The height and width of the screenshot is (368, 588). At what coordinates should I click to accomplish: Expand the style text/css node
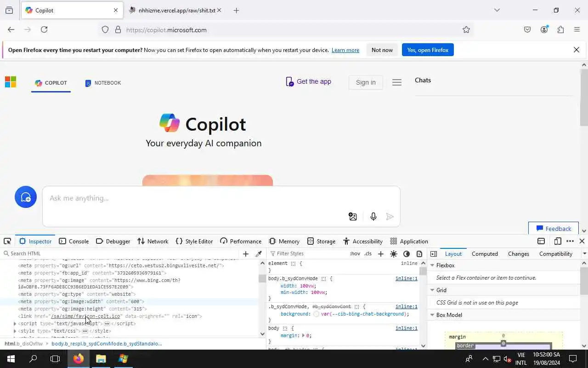click(x=15, y=331)
